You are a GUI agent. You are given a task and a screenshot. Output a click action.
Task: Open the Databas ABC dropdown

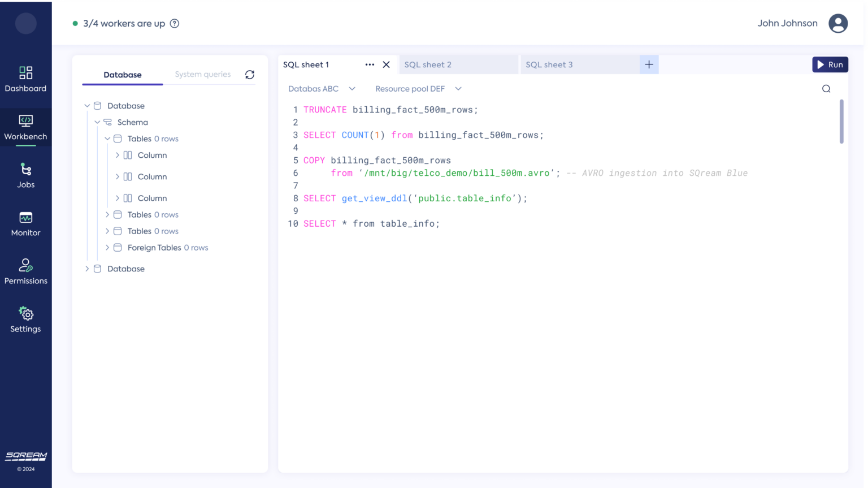pos(322,89)
